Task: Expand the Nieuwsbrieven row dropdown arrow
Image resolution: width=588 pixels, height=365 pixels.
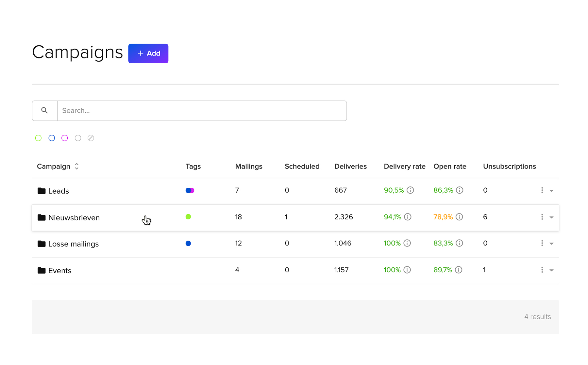Action: tap(551, 217)
